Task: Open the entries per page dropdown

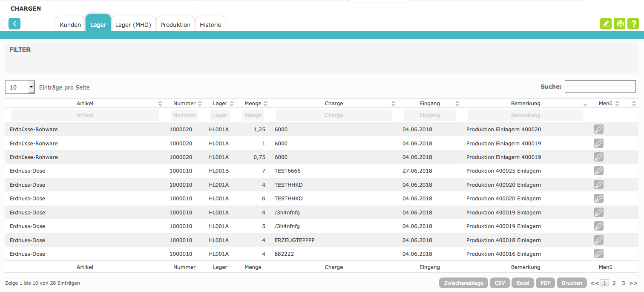Action: point(20,87)
